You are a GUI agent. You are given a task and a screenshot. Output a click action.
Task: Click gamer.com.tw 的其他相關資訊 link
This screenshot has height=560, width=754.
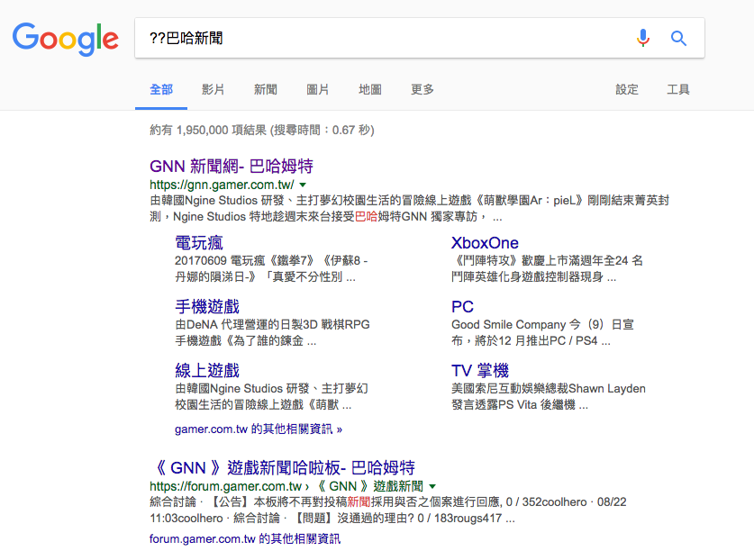pyautogui.click(x=259, y=429)
